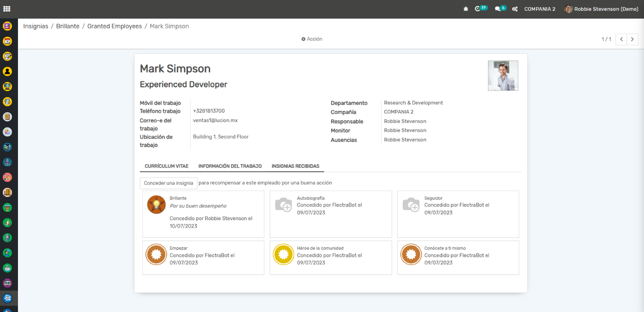This screenshot has width=644, height=312.
Task: Open activities clock icon with 39 badge
Action: point(478,9)
